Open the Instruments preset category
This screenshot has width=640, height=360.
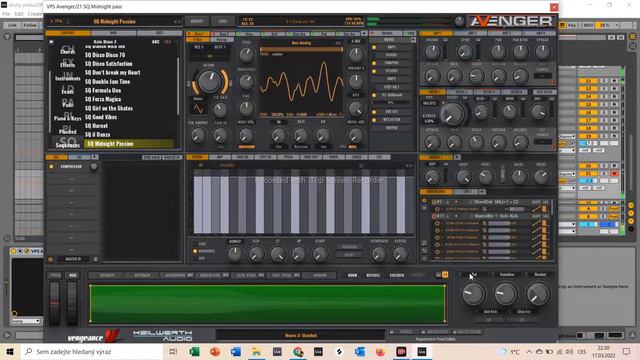[x=68, y=76]
